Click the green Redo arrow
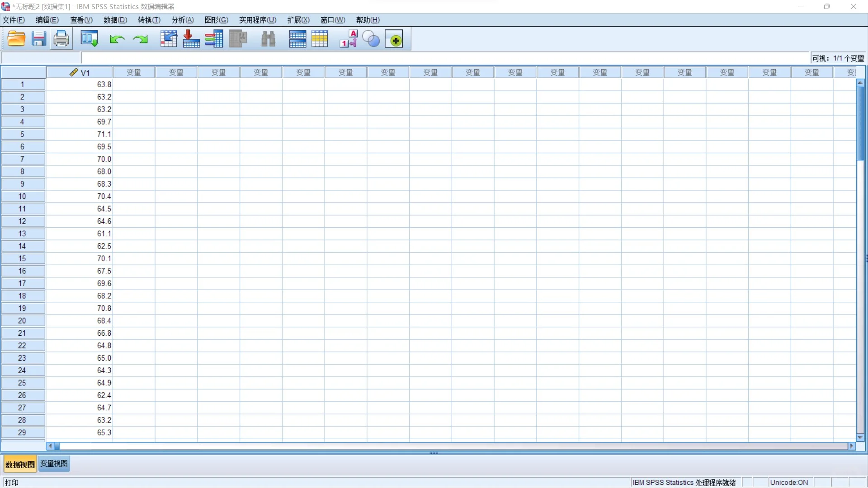Viewport: 868px width, 488px height. (140, 39)
